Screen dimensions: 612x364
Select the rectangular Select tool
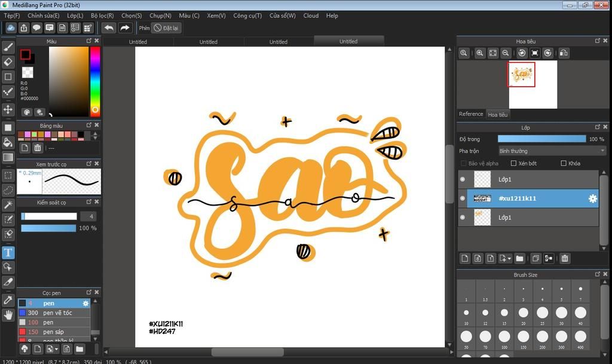tap(8, 176)
